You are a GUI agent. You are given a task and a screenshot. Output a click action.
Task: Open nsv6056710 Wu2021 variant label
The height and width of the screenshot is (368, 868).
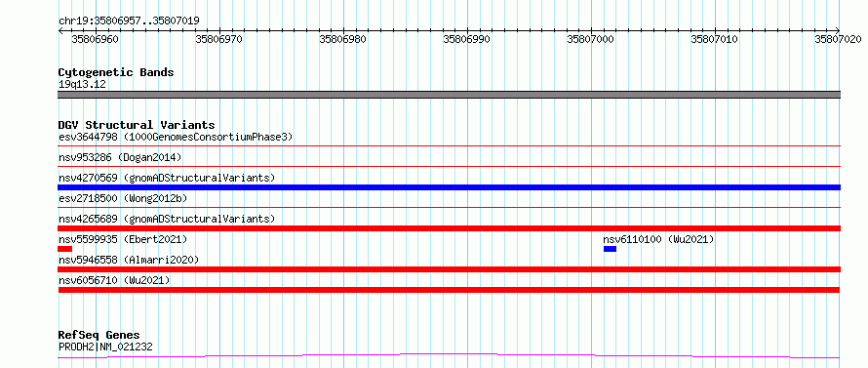[114, 280]
